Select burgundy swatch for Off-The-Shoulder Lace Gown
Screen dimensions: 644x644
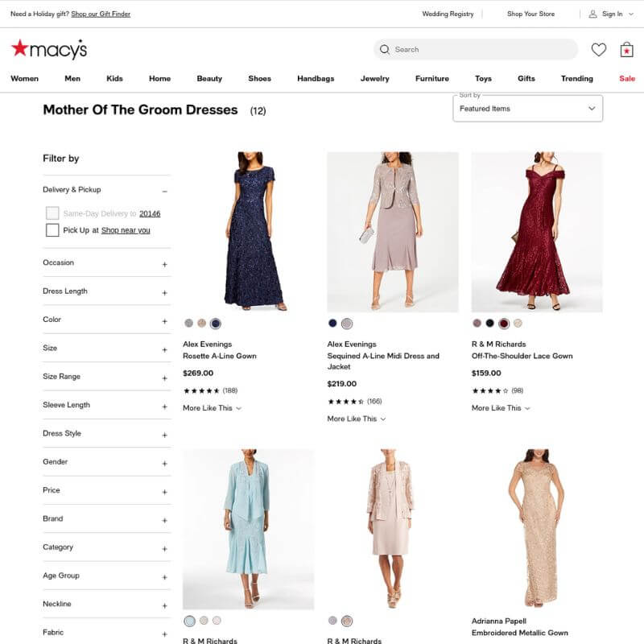(504, 324)
